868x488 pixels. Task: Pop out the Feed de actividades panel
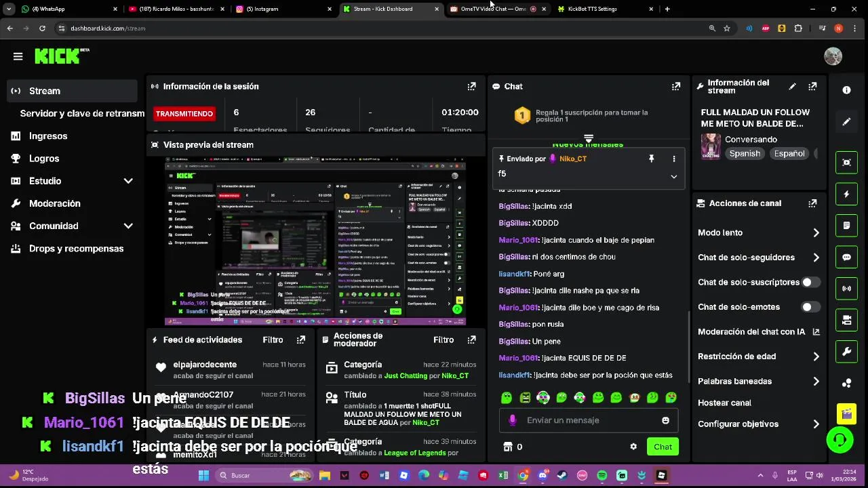(x=300, y=340)
